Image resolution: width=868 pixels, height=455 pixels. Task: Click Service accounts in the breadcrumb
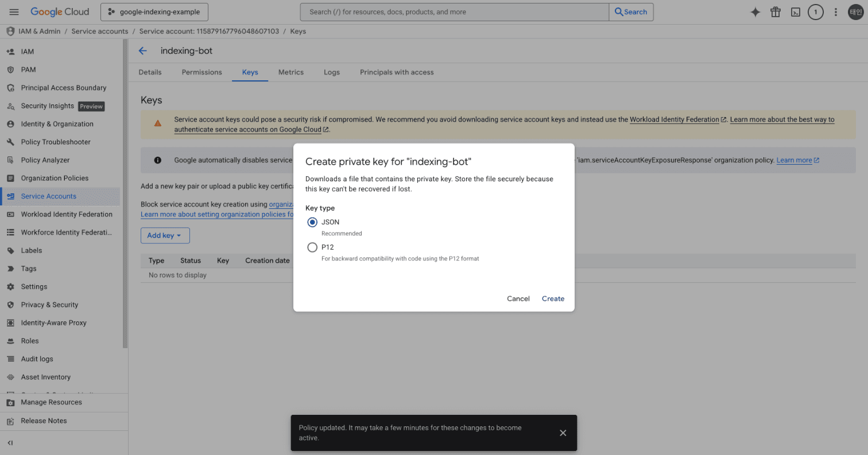tap(99, 31)
